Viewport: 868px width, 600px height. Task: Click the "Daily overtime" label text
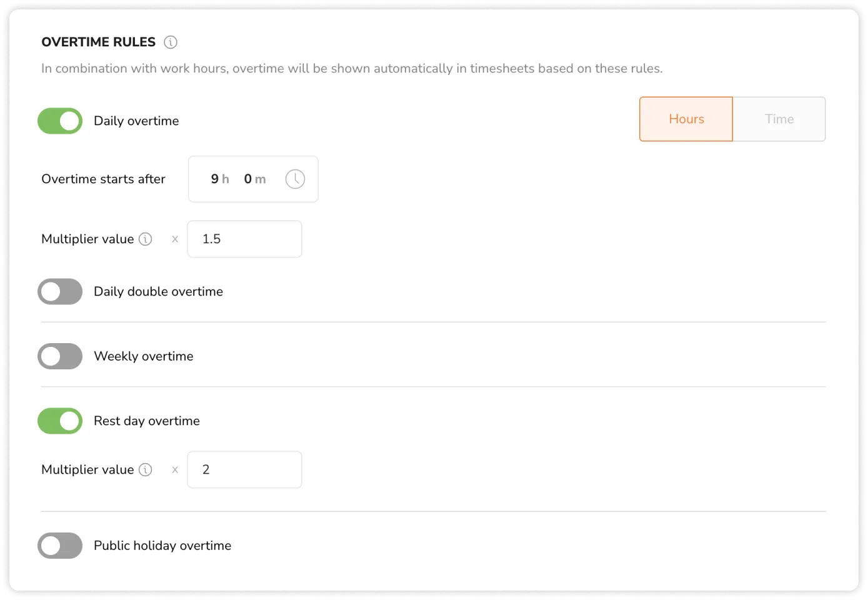[x=136, y=121]
